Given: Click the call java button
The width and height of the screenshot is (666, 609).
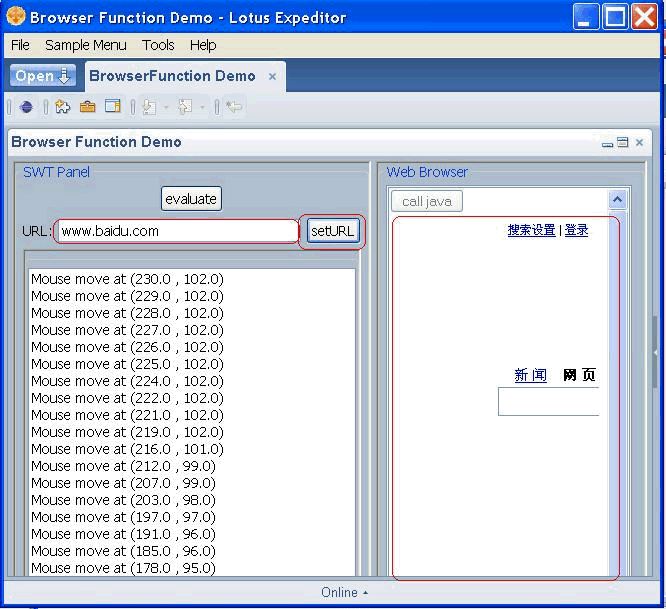Looking at the screenshot, I should click(x=427, y=201).
